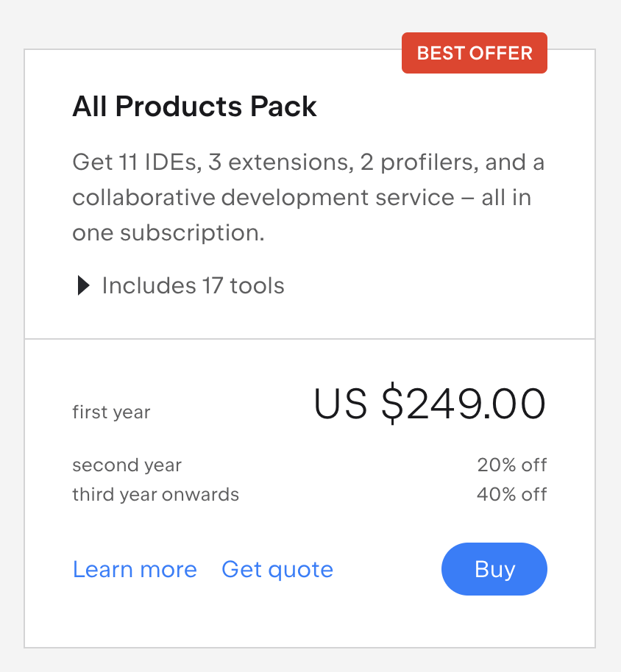The width and height of the screenshot is (621, 672).
Task: Click the US $249.00 price
Action: coord(430,404)
